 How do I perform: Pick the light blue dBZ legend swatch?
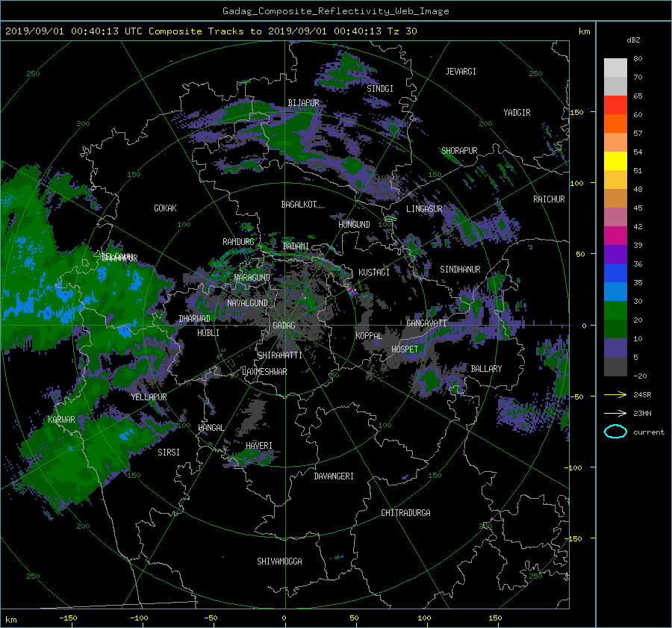click(x=615, y=291)
